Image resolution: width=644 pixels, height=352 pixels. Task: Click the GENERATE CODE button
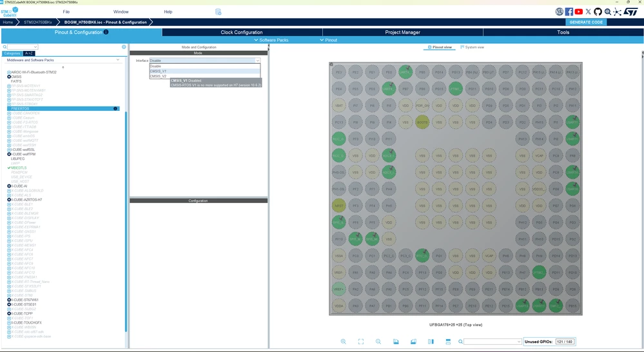pyautogui.click(x=586, y=22)
